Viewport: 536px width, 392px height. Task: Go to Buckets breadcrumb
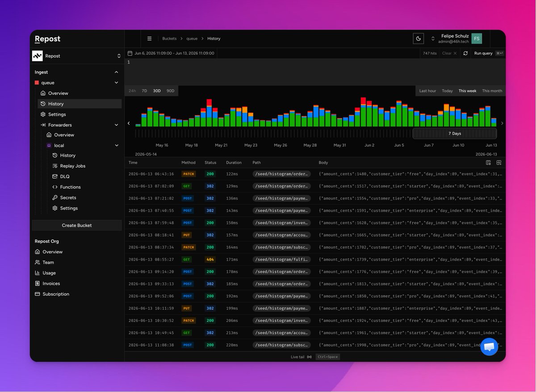click(x=169, y=38)
